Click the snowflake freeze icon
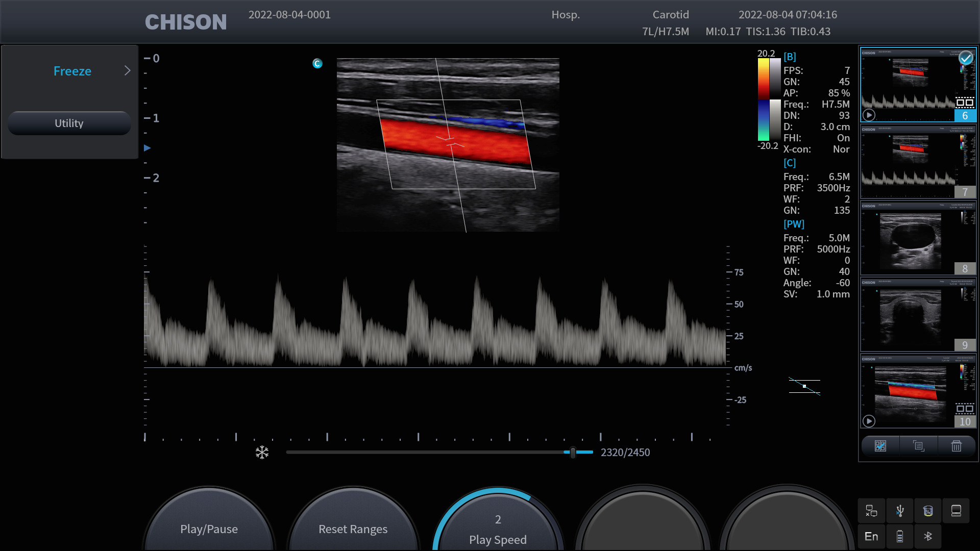Screen dimensions: 980x551 click(x=262, y=452)
